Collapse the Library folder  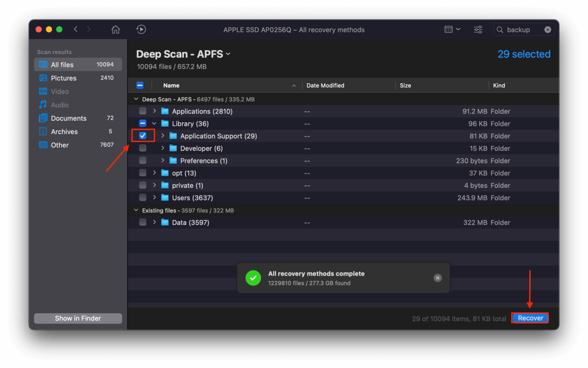pyautogui.click(x=155, y=124)
